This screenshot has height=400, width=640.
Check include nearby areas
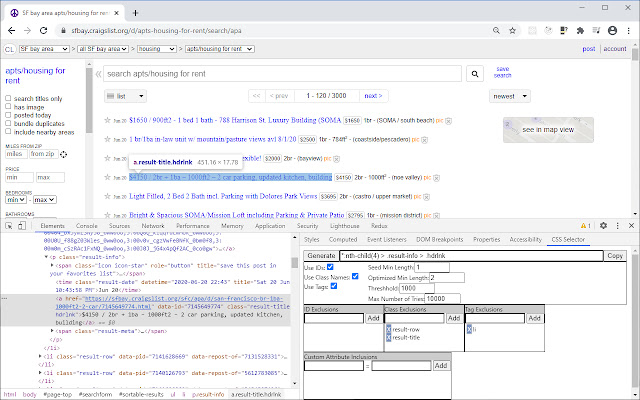tap(8, 132)
